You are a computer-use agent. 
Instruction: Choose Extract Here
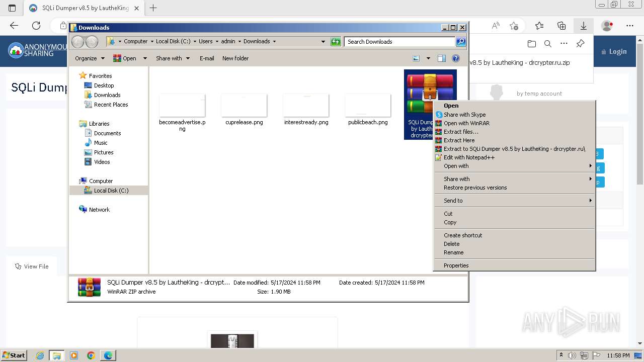tap(514, 140)
